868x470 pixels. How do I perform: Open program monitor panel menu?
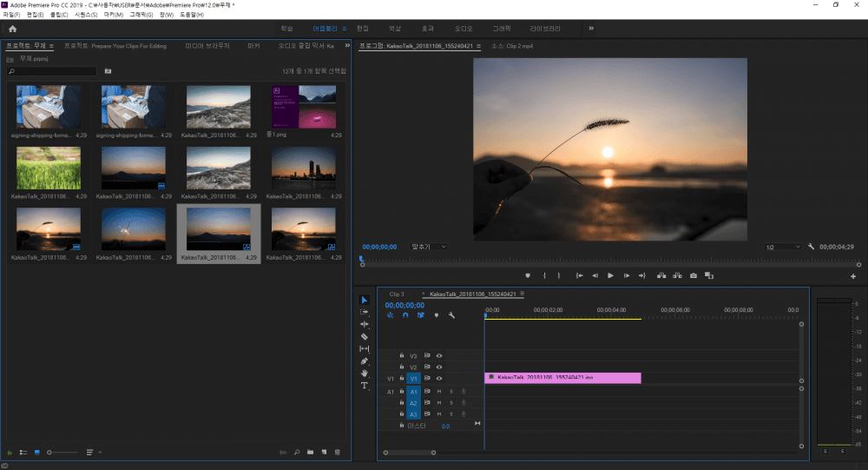click(x=478, y=46)
